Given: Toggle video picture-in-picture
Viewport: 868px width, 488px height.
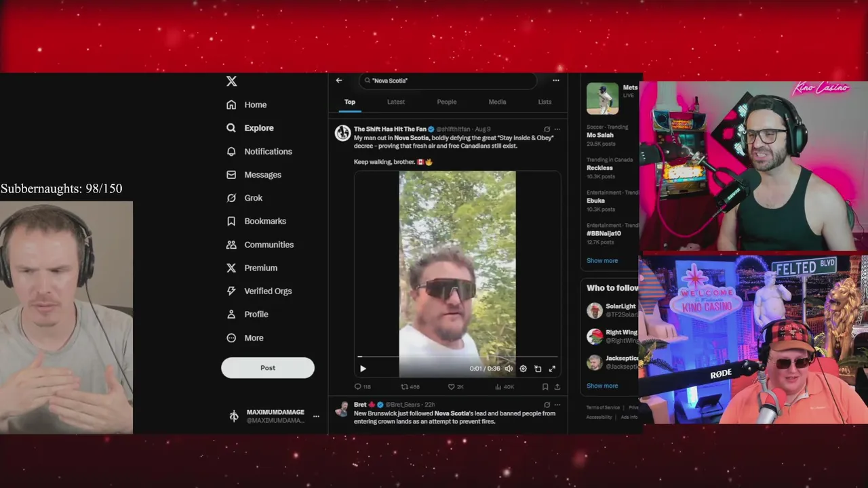Looking at the screenshot, I should click(x=538, y=369).
